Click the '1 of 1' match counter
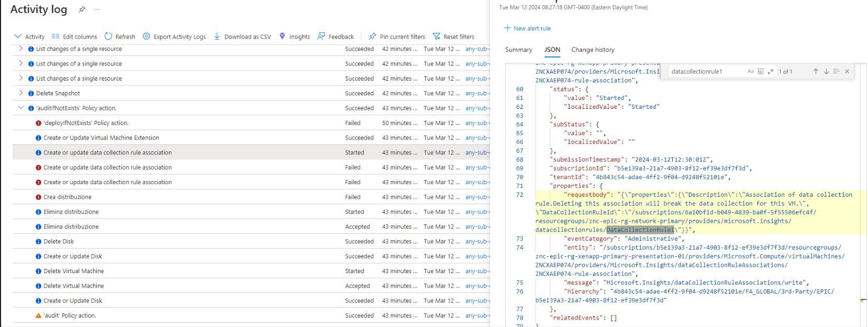This screenshot has height=327, width=868. 785,72
